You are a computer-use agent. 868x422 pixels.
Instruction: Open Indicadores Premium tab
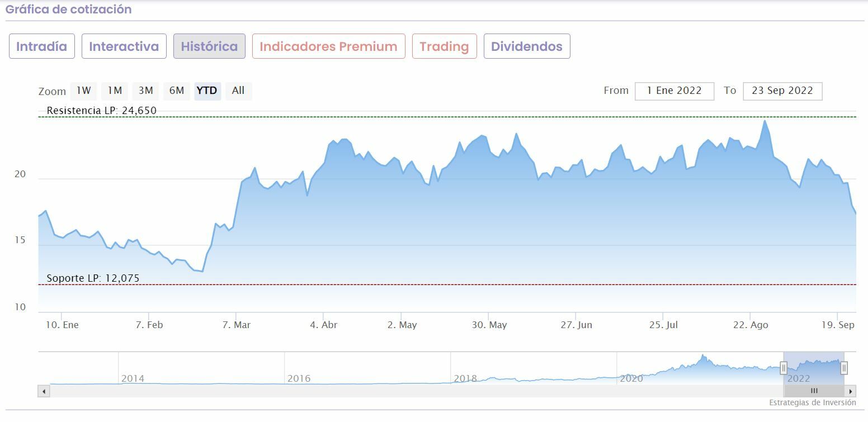[x=328, y=46]
